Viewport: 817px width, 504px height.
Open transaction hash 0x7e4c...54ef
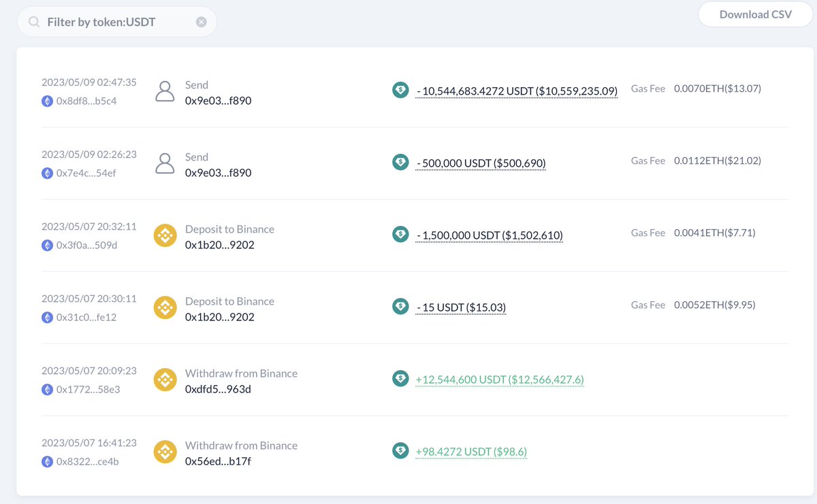86,173
